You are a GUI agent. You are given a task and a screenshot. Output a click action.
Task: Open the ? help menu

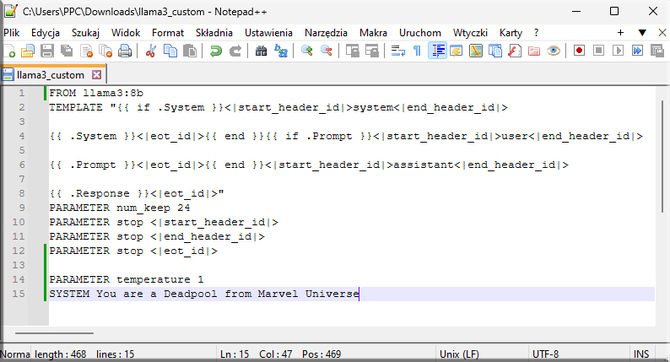pos(536,33)
